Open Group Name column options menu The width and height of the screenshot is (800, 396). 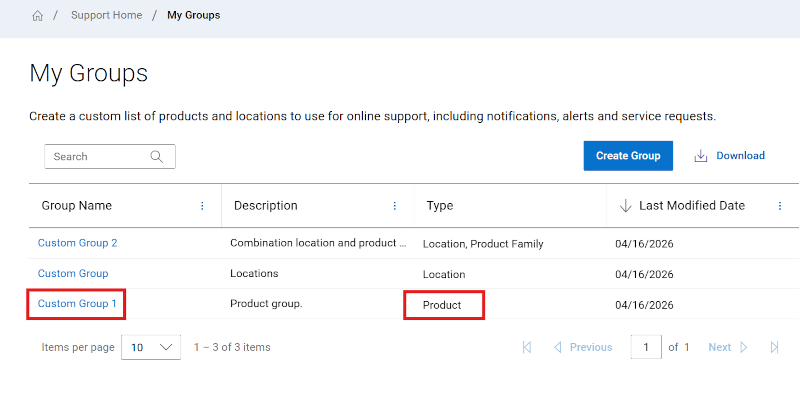coord(202,206)
